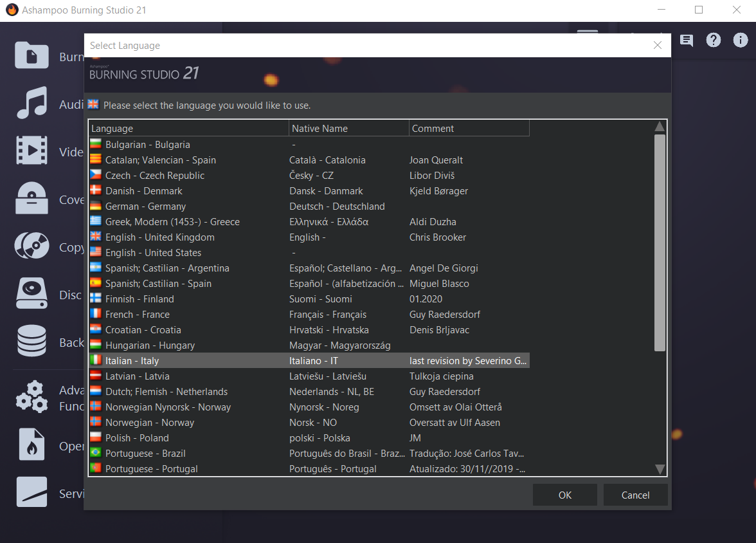Select Catalan; Valencian - Spain row
756x543 pixels.
click(x=309, y=160)
